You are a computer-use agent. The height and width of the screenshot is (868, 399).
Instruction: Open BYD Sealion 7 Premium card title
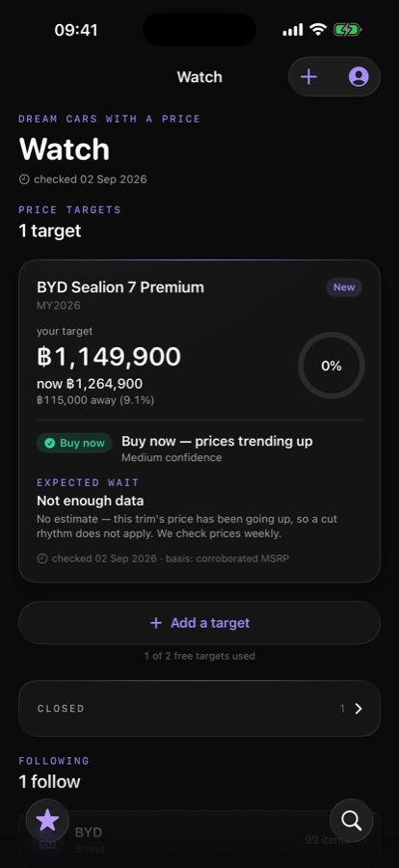pyautogui.click(x=120, y=287)
